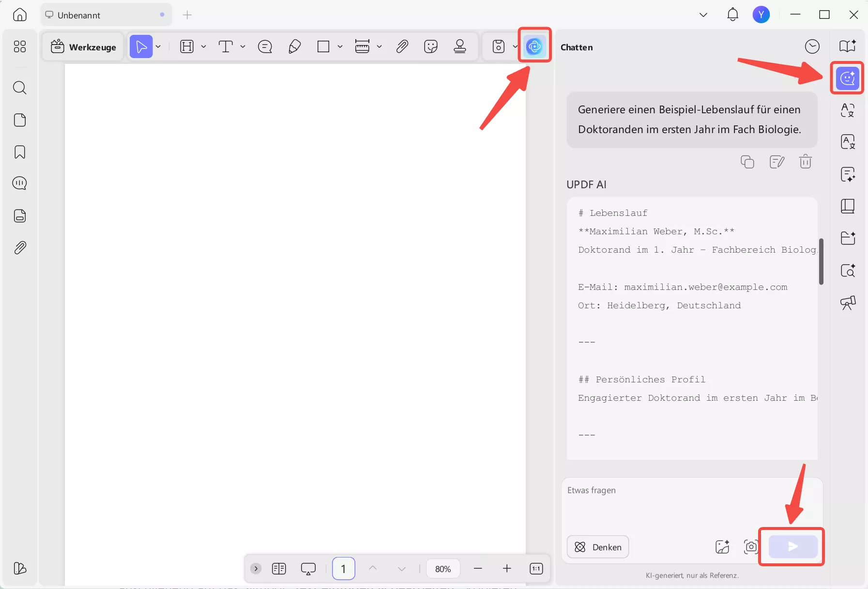Image resolution: width=868 pixels, height=589 pixels.
Task: Go to previous page arrow
Action: coord(373,569)
